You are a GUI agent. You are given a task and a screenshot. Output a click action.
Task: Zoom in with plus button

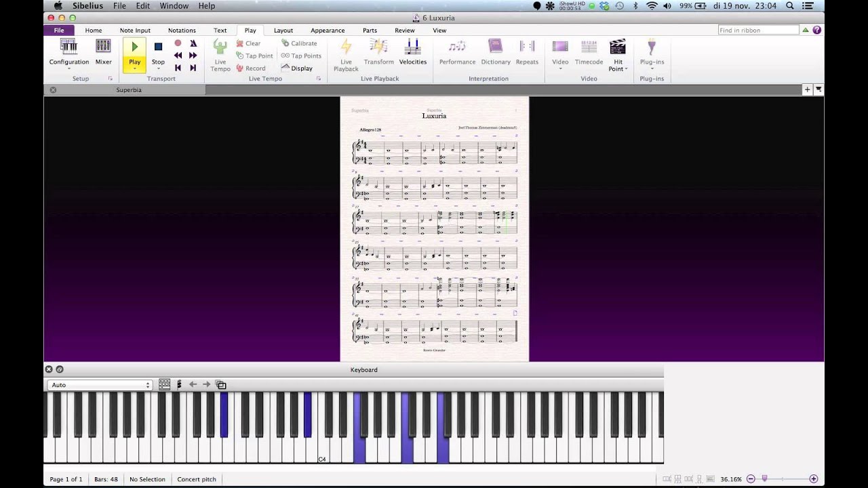[814, 479]
